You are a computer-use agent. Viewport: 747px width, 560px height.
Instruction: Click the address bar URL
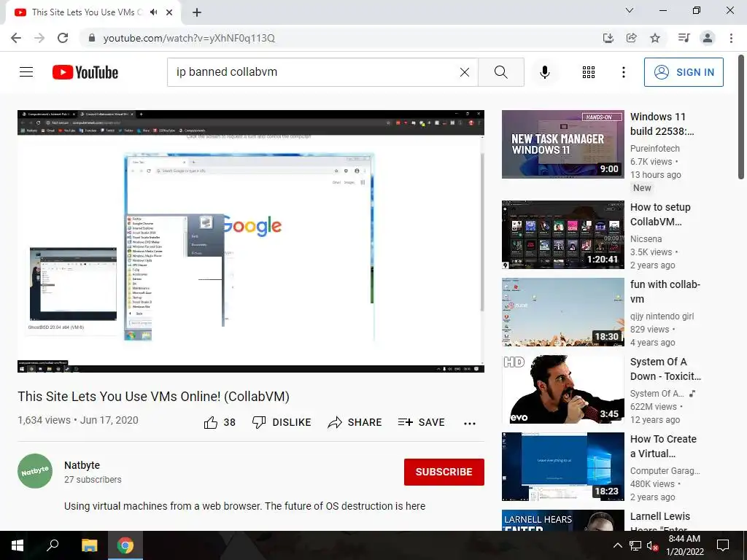[x=189, y=38]
